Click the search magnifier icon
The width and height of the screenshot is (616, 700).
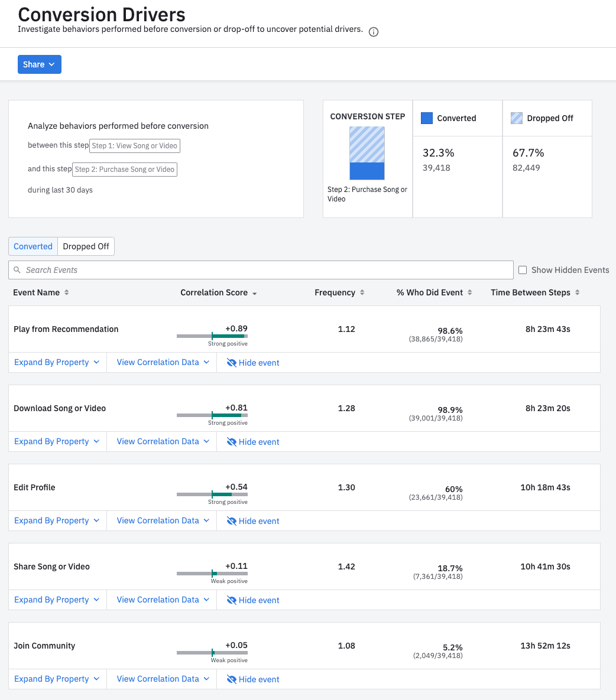(17, 270)
